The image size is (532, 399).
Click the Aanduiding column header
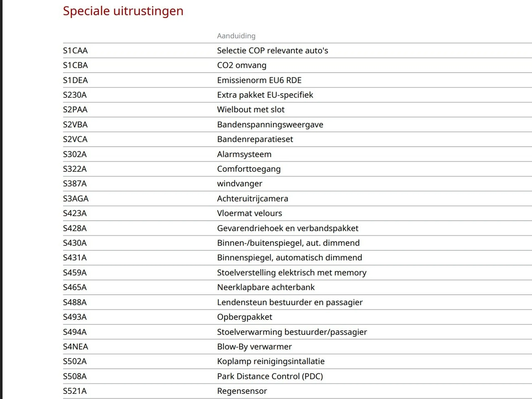tap(236, 36)
